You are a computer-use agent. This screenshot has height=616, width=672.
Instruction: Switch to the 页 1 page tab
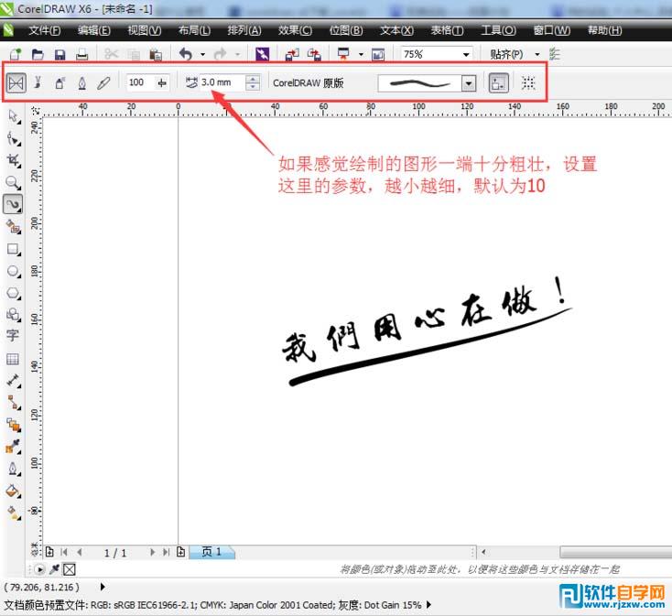(212, 552)
